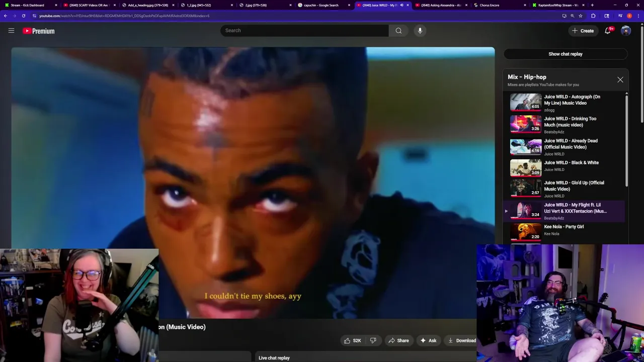Open Kee Nola - Party Girl playlist item

coord(566,231)
